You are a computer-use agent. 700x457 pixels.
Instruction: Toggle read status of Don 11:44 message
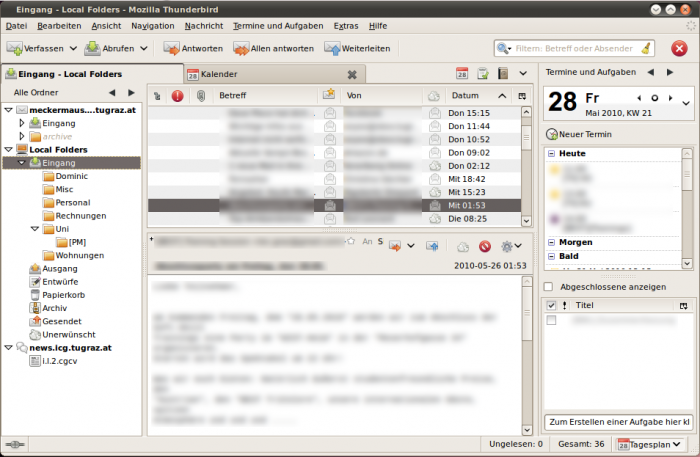(x=329, y=126)
